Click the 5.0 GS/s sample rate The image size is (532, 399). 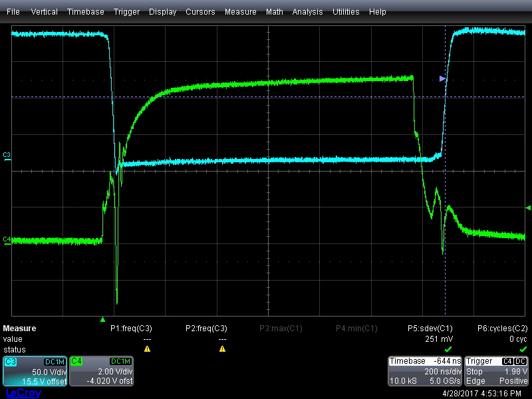[x=445, y=381]
